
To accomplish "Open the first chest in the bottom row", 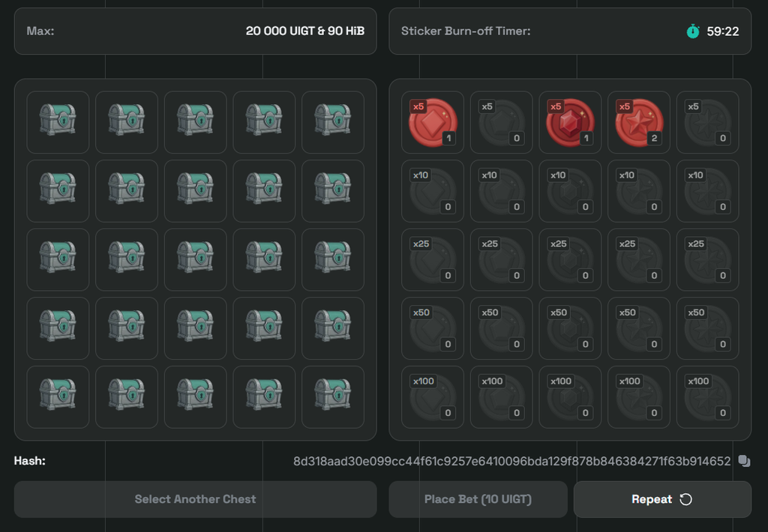I will pos(58,397).
